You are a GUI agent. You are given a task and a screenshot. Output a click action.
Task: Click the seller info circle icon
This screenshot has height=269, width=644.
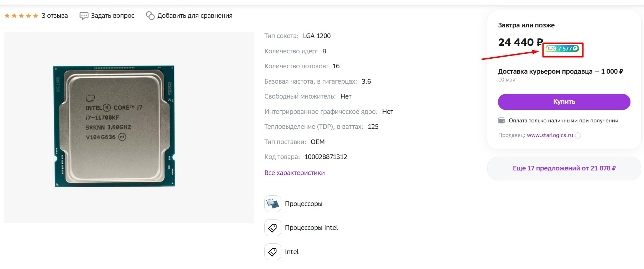[578, 135]
